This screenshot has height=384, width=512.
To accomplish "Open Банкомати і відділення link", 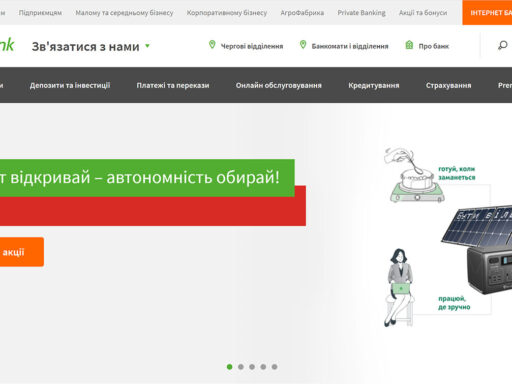I will click(x=350, y=46).
